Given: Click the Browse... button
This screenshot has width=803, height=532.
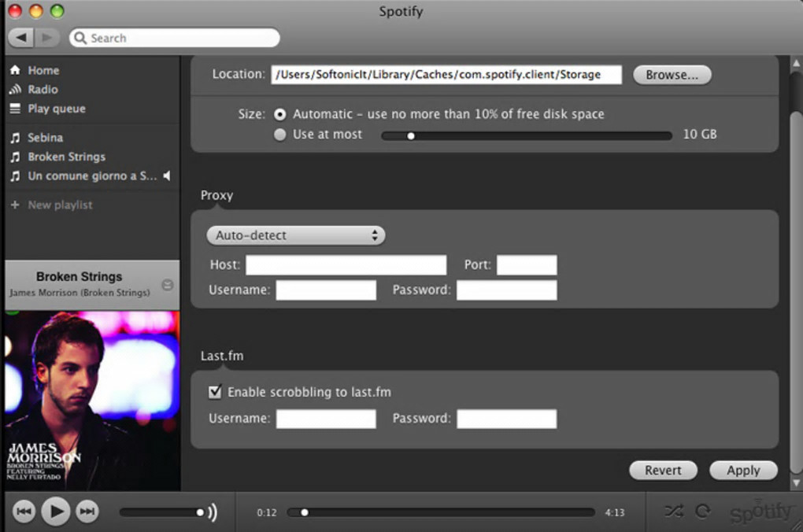Looking at the screenshot, I should click(672, 75).
